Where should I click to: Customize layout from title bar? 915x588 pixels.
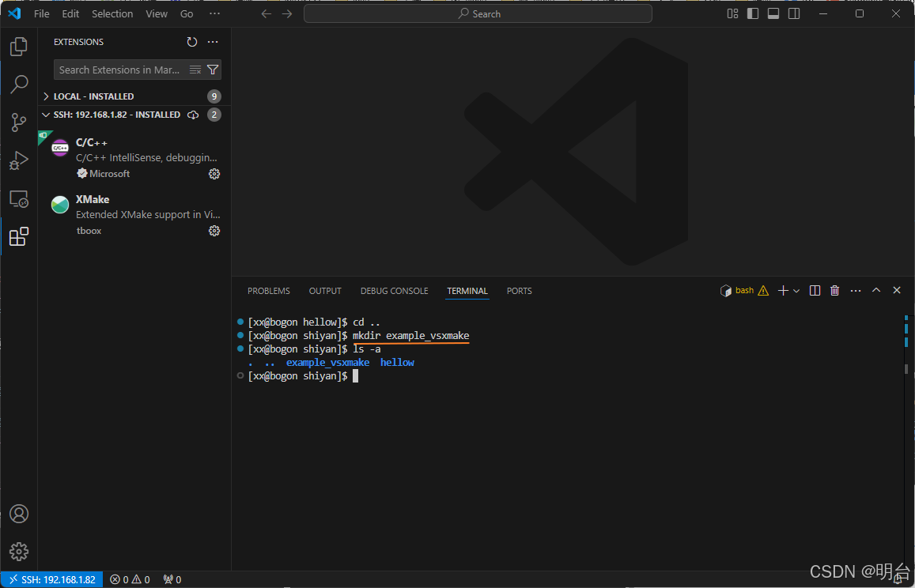[732, 13]
